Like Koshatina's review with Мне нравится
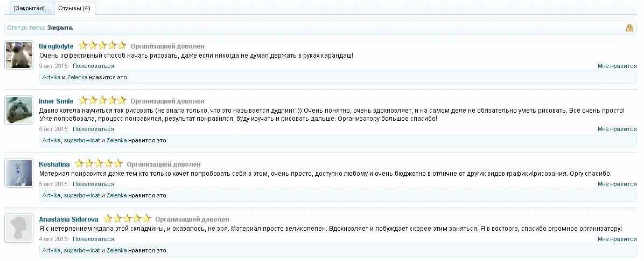 coord(617,184)
